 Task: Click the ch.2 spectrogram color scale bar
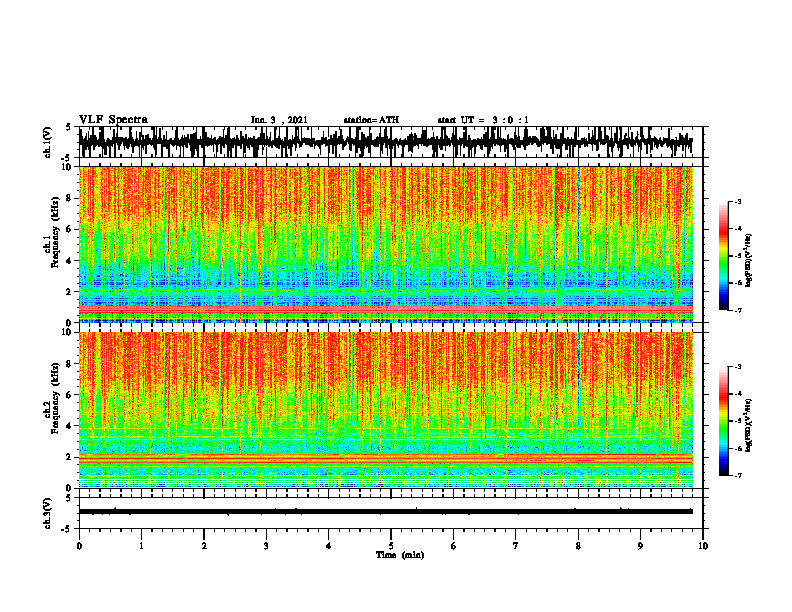724,421
